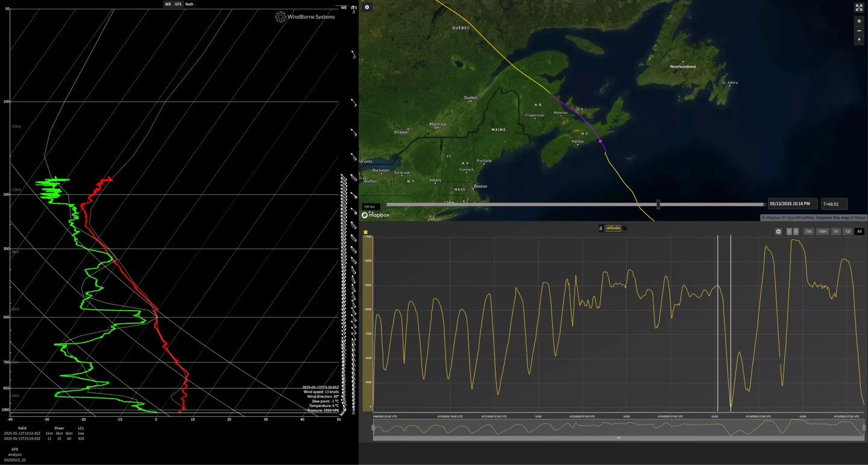Click the Mapbox logo
Screen dimensions: 868x465
(375, 215)
